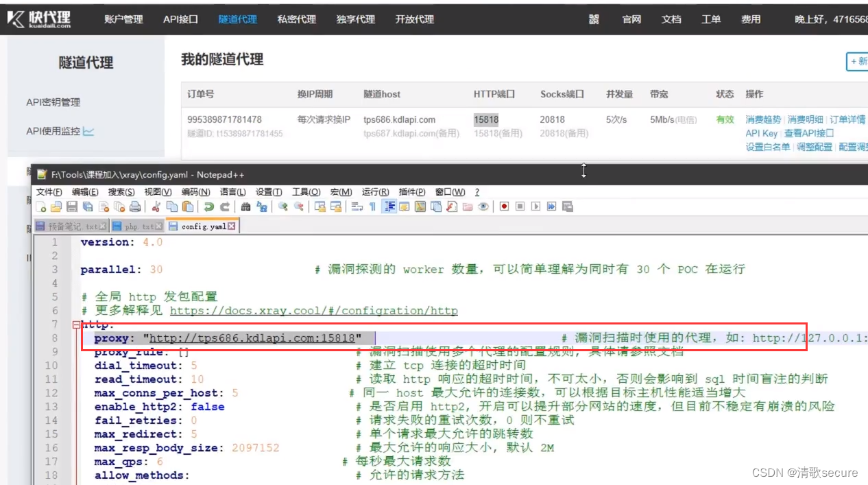Click the 文档 link in the website header
The height and width of the screenshot is (485, 868).
(x=671, y=19)
